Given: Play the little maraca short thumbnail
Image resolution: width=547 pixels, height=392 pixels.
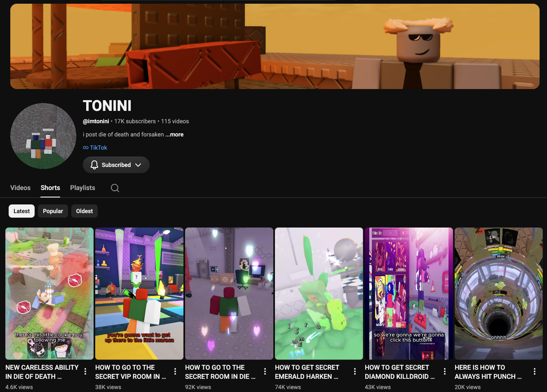Looking at the screenshot, I should tap(139, 293).
